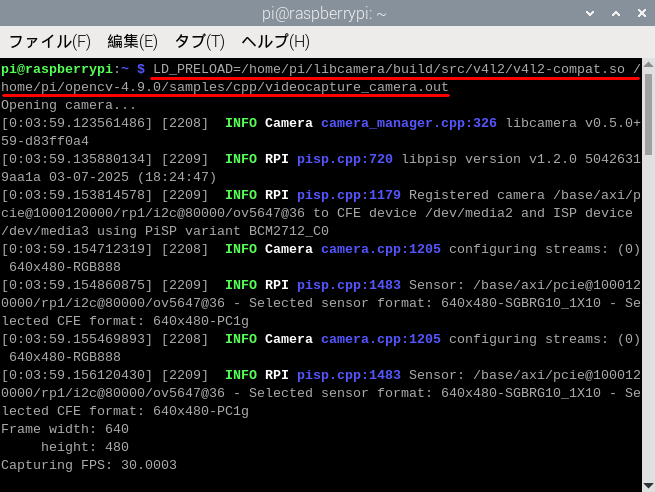The image size is (655, 492).
Task: Click 'Capturing FPS: 30.0003' line
Action: 89,465
